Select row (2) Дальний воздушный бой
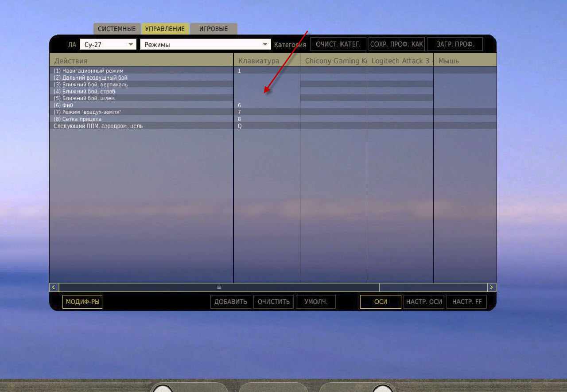 point(141,78)
